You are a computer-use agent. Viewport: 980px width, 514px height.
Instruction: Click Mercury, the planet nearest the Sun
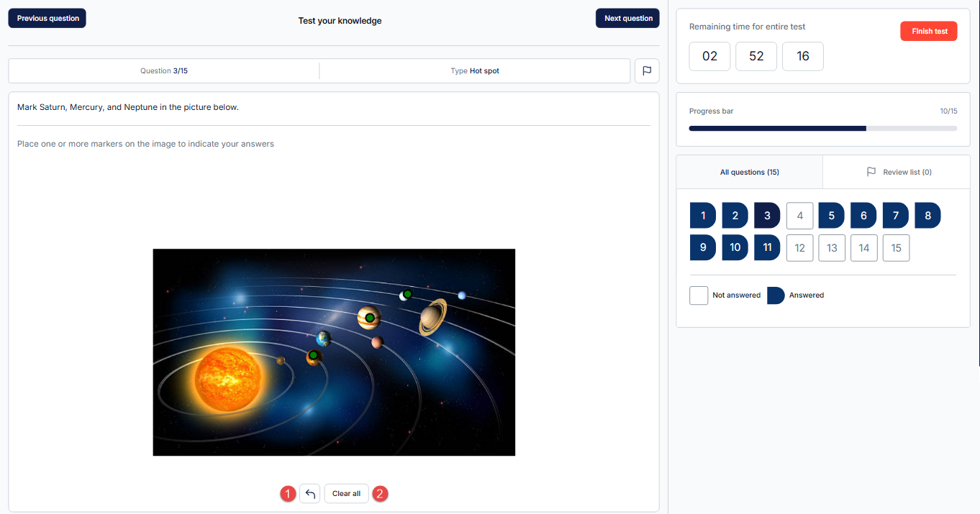coord(281,361)
